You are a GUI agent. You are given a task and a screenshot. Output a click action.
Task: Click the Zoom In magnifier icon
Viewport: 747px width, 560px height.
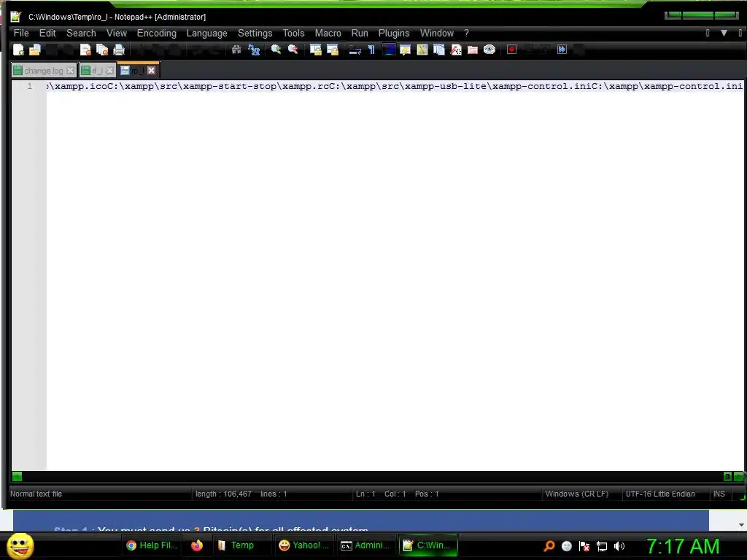tap(276, 50)
